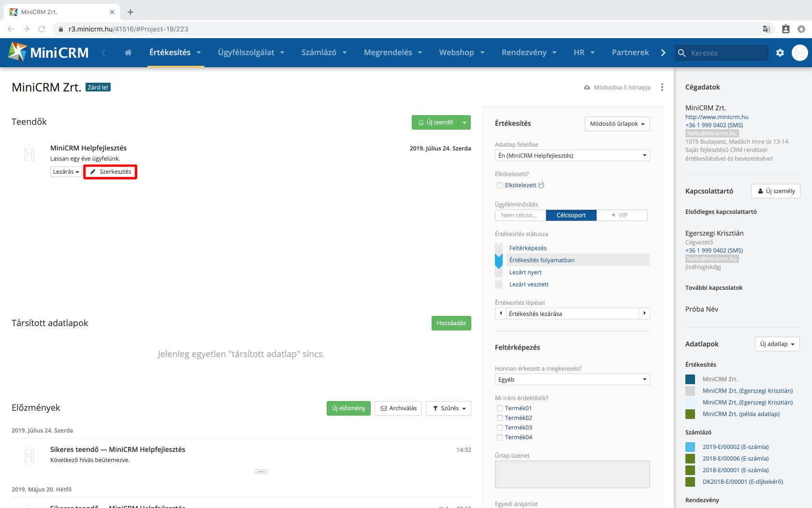Open Új adatlap dropdown
The height and width of the screenshot is (508, 812).
(x=777, y=344)
